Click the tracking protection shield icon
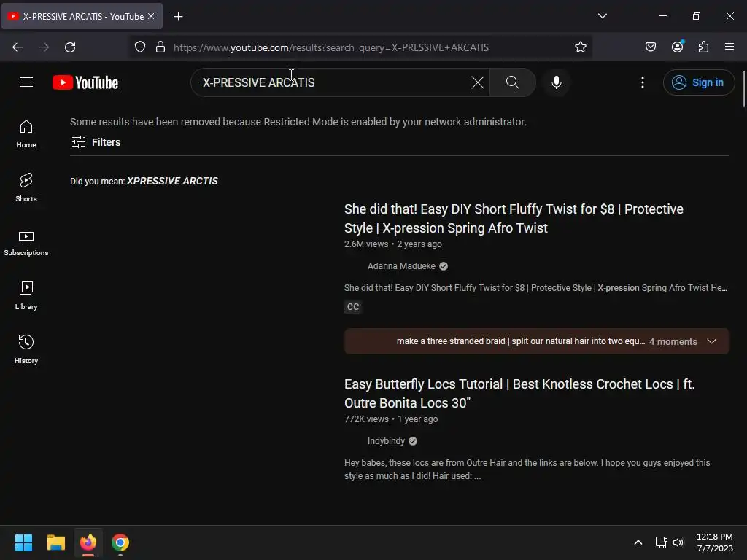Image resolution: width=747 pixels, height=560 pixels. 139,47
